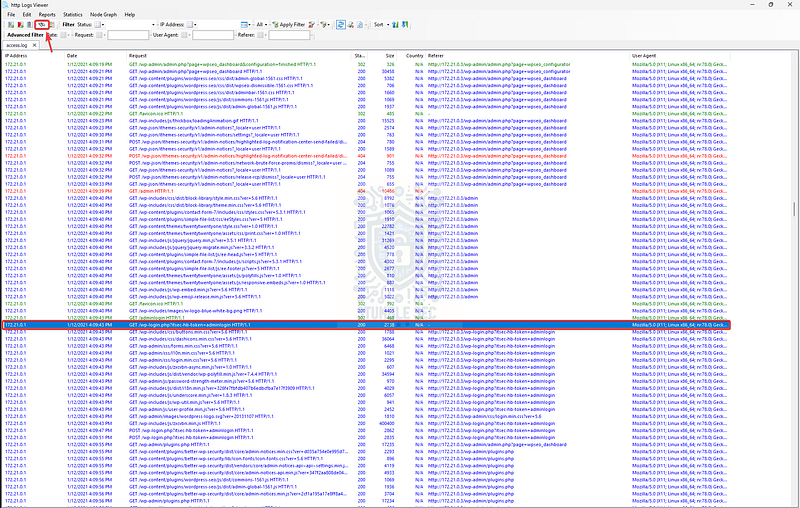Open the arrow next to User Agent checkbox
The height and width of the screenshot is (508, 800).
[x=189, y=35]
